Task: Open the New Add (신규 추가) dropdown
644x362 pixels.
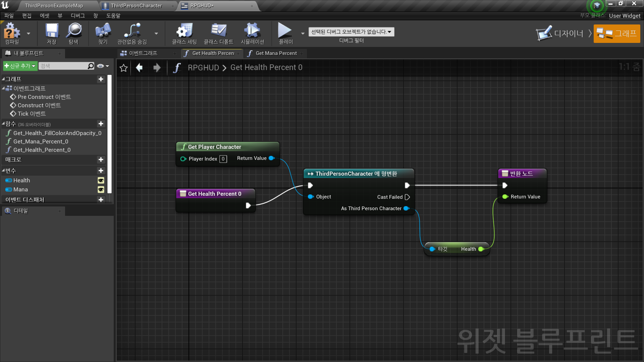Action: pos(20,66)
